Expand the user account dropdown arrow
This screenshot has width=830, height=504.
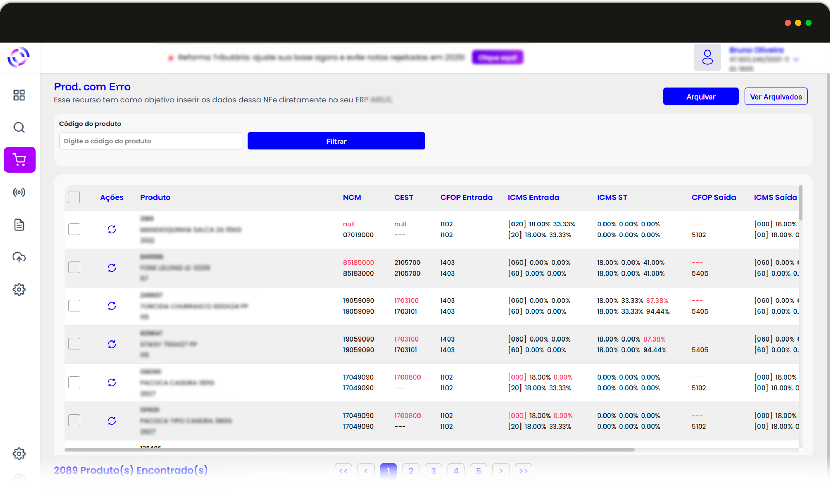[x=796, y=60]
